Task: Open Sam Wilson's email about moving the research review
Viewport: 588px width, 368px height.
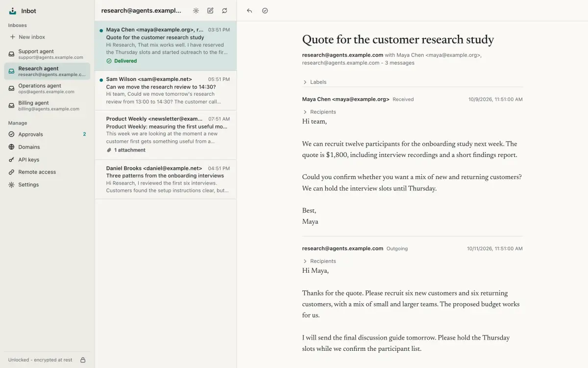Action: click(x=166, y=90)
